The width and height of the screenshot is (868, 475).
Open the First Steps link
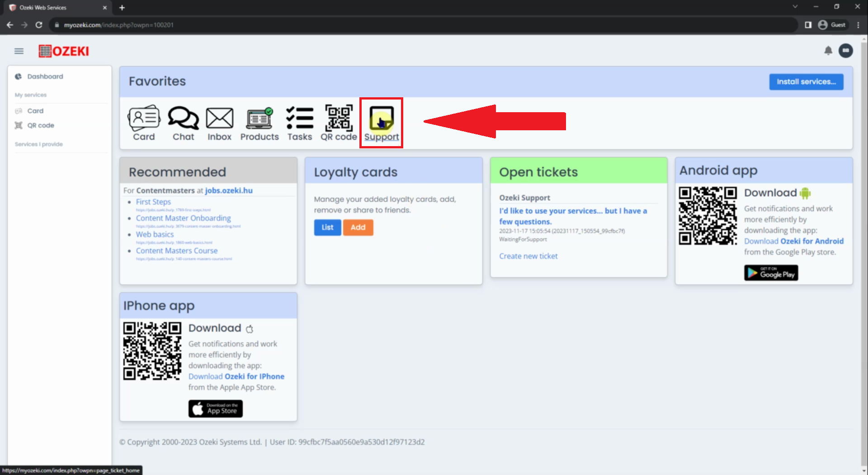(153, 202)
